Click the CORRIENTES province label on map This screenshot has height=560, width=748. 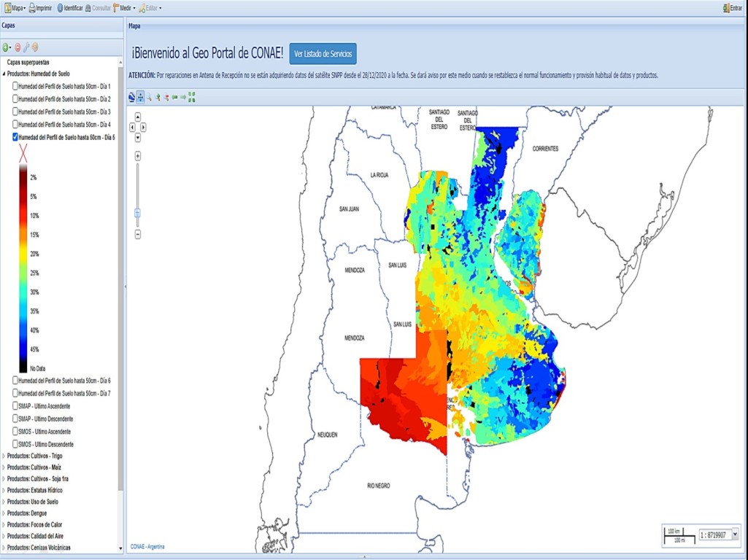click(545, 149)
